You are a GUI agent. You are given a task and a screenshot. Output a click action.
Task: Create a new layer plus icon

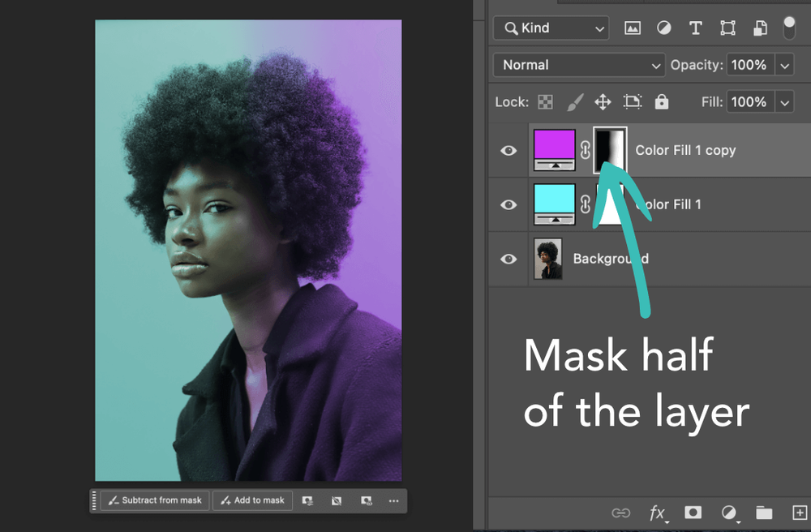pyautogui.click(x=800, y=513)
